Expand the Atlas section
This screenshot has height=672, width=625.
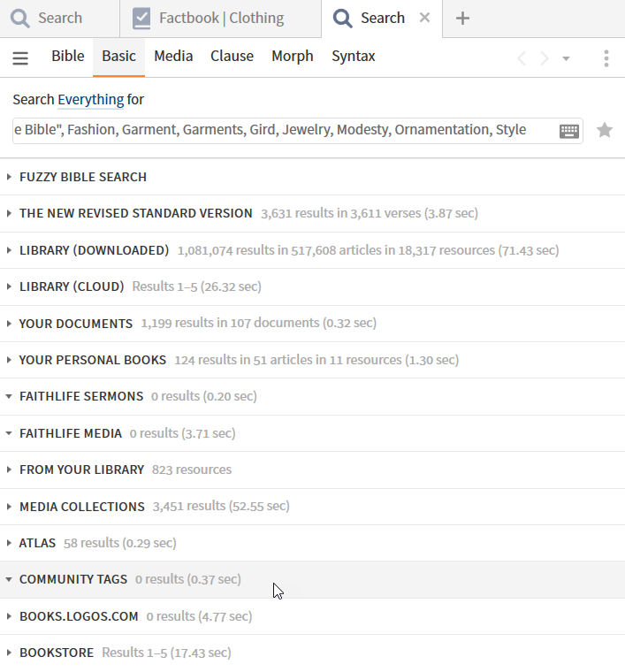click(x=9, y=543)
